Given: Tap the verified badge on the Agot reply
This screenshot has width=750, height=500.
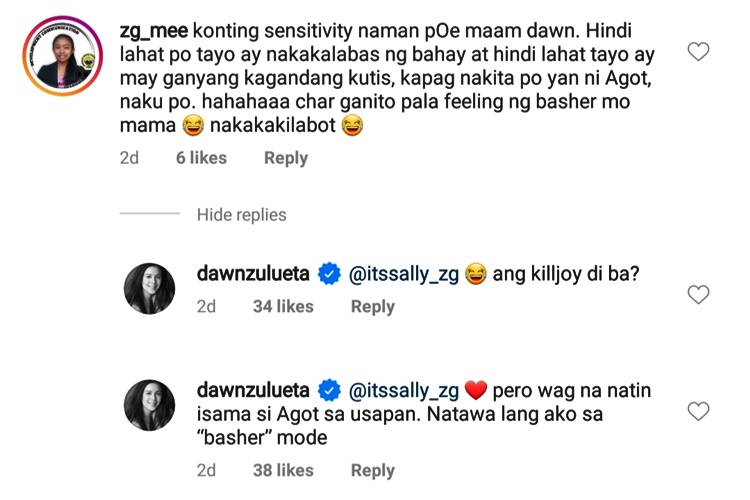Looking at the screenshot, I should (329, 390).
